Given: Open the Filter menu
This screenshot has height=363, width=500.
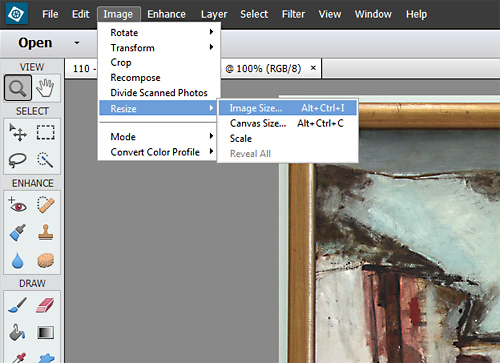Looking at the screenshot, I should tap(293, 14).
